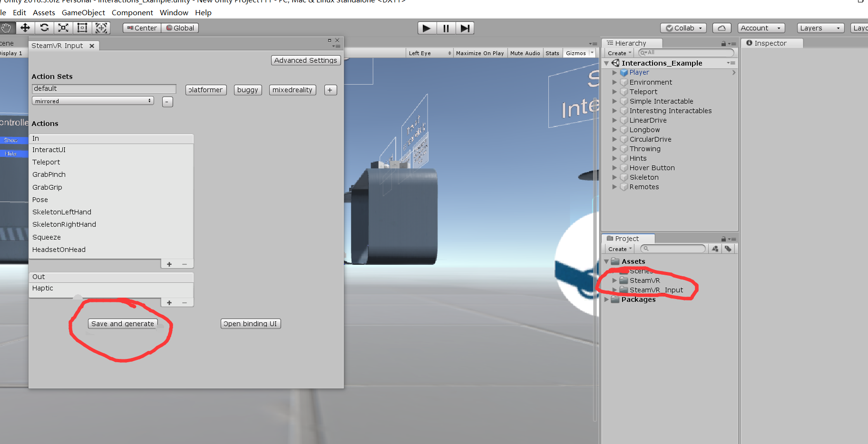Collapse the Assets folder
868x444 pixels.
pyautogui.click(x=606, y=261)
